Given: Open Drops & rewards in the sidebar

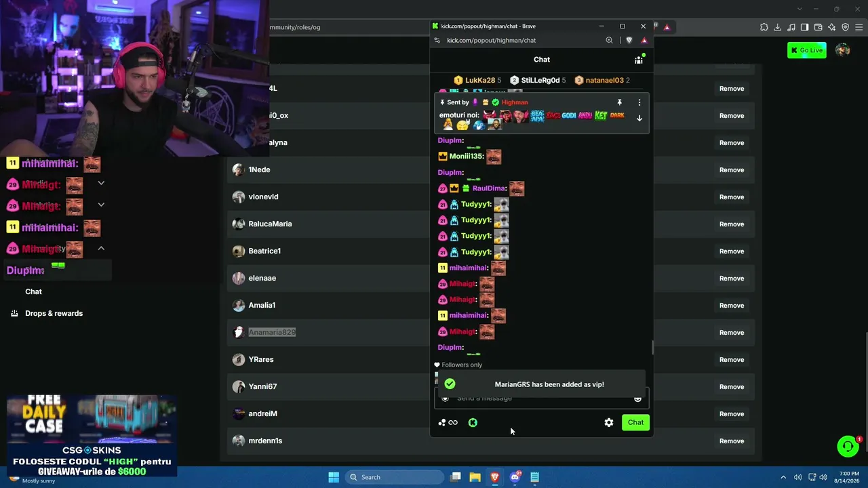Looking at the screenshot, I should (x=54, y=313).
